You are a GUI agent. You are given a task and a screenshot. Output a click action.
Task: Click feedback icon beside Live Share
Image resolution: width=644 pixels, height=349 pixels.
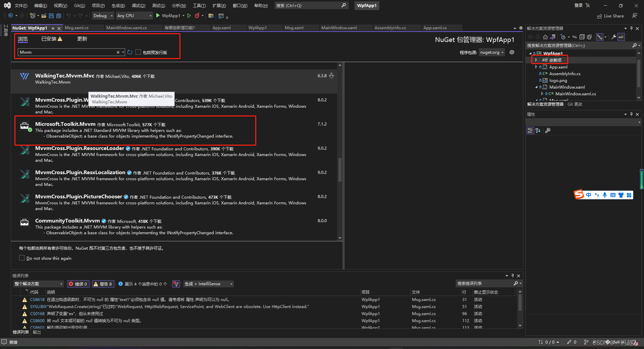click(634, 16)
